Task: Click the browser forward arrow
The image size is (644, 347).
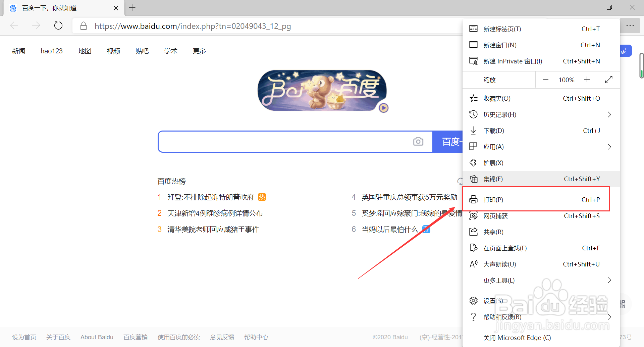Action: (x=36, y=26)
